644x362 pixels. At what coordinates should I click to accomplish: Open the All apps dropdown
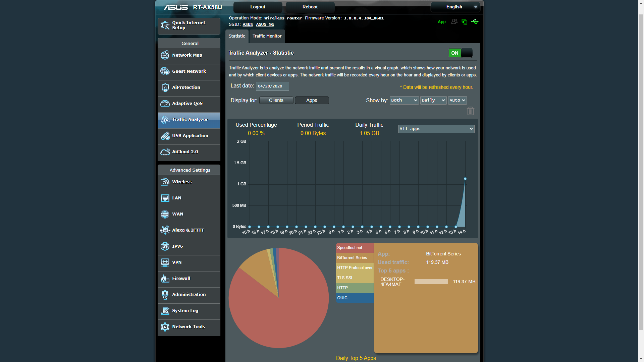(436, 129)
